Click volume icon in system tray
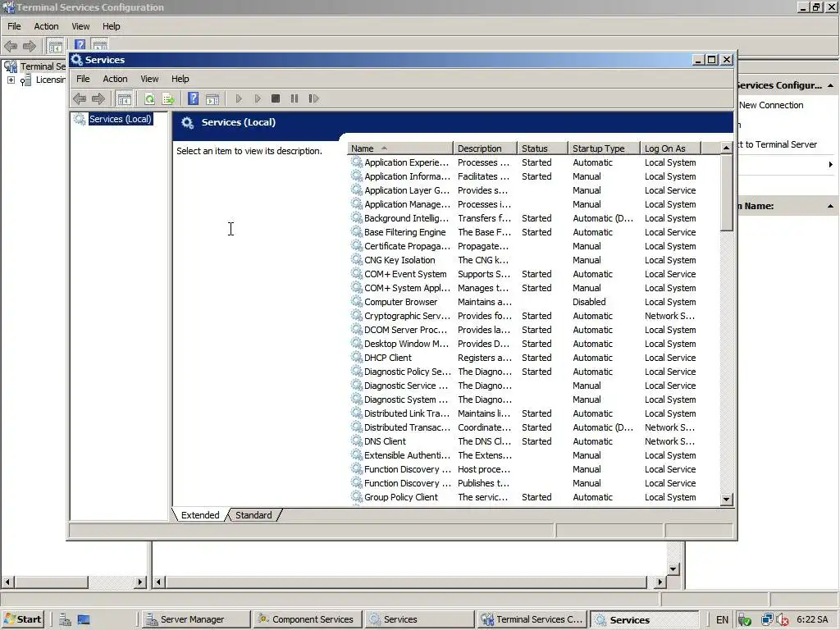Screen dimensions: 840x630 [783, 620]
